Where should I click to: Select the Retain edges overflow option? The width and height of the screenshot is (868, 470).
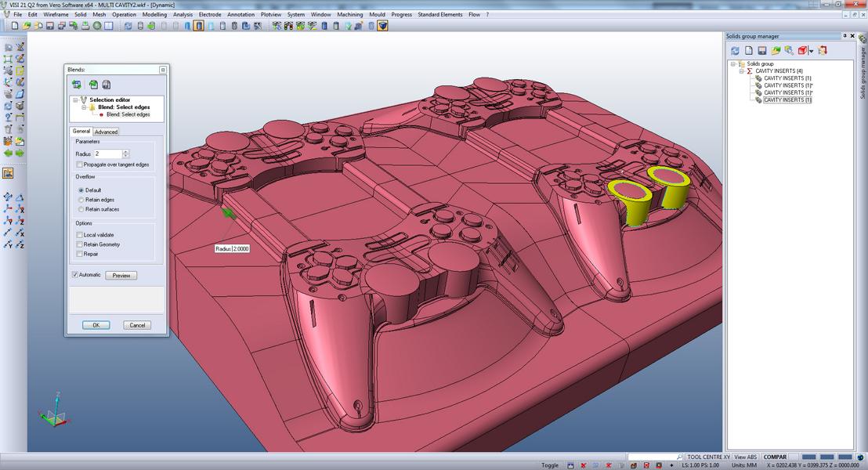point(81,199)
